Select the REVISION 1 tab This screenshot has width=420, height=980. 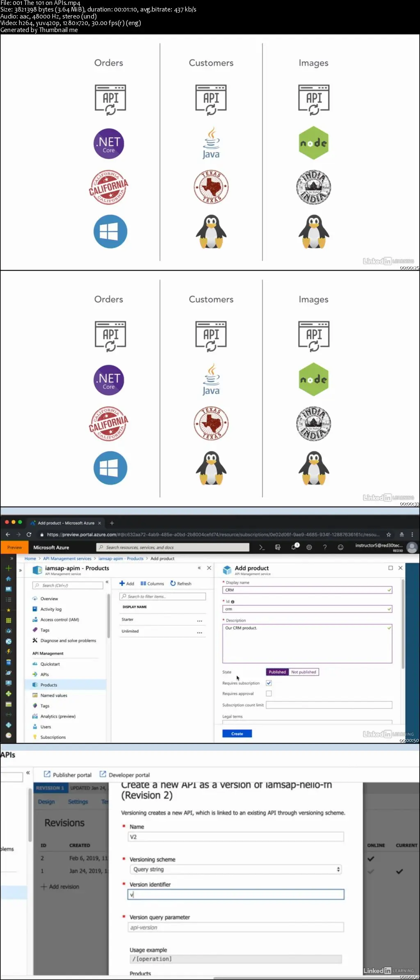50,788
